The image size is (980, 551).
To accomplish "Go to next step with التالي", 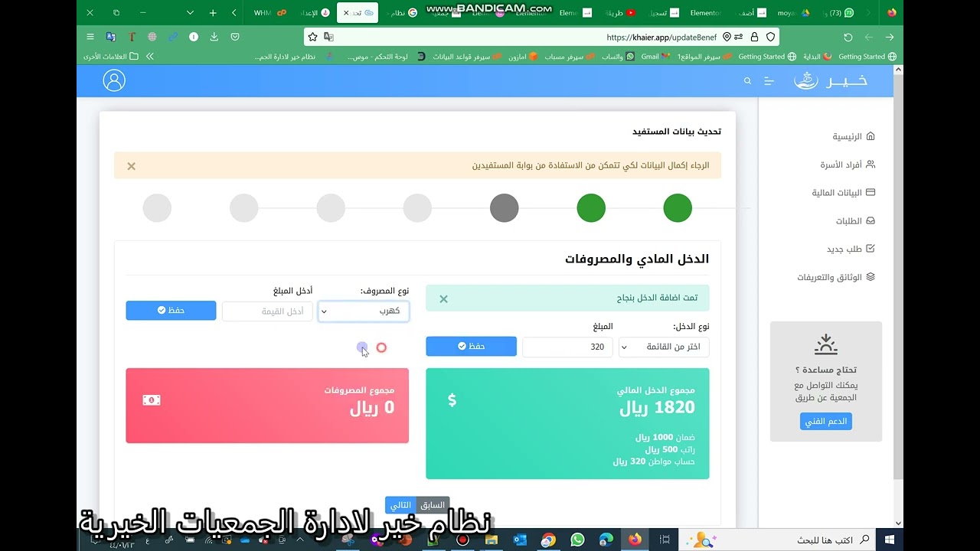I will coord(401,505).
